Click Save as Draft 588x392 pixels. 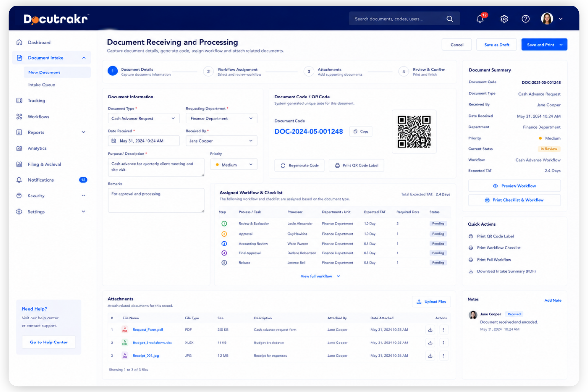[496, 45]
